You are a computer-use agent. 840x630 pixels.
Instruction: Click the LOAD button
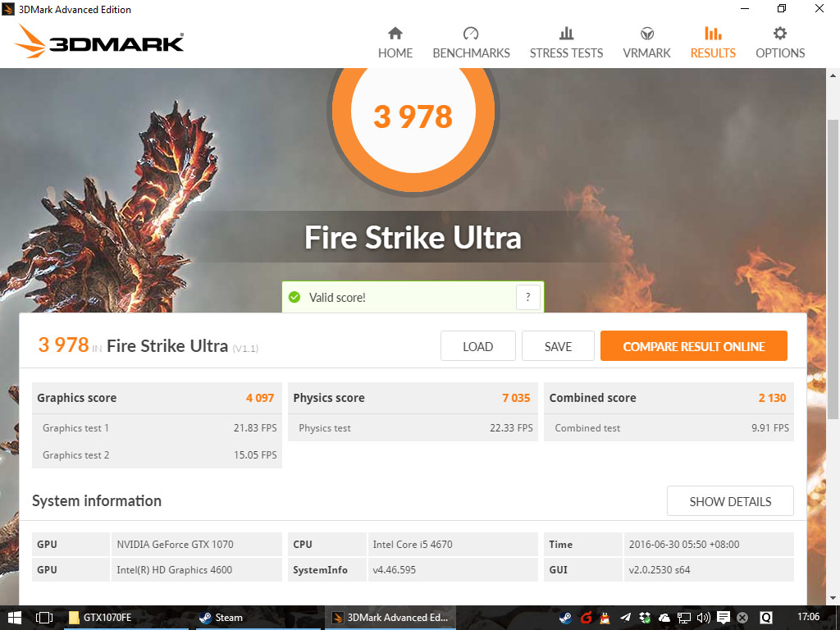coord(478,346)
